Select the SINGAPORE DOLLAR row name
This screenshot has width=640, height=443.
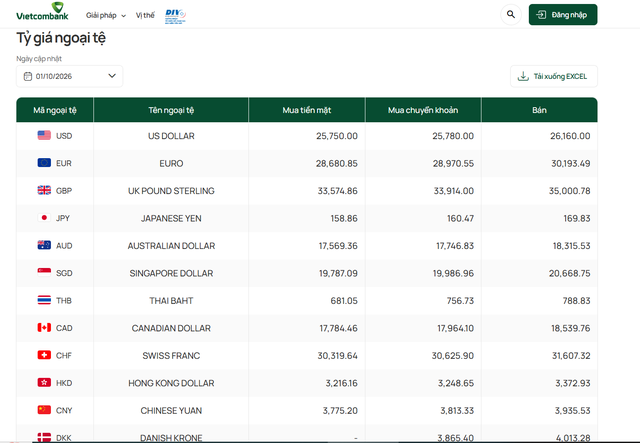[x=171, y=273]
